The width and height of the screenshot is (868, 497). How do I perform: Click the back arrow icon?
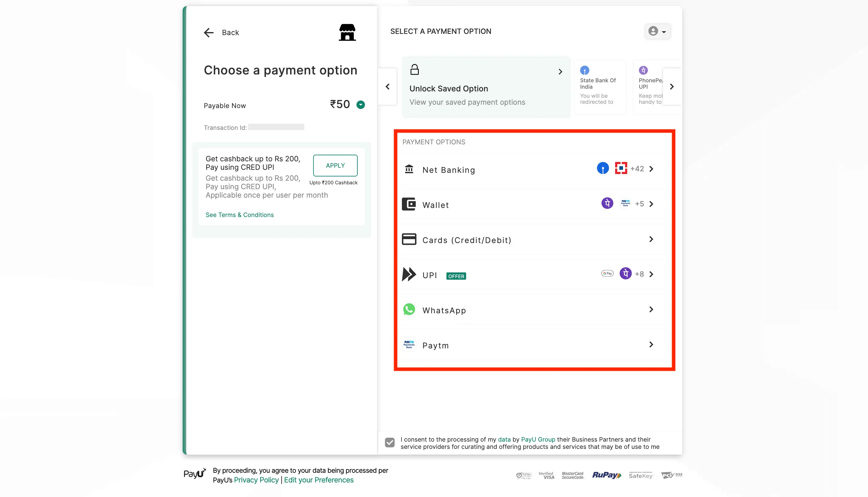(209, 32)
